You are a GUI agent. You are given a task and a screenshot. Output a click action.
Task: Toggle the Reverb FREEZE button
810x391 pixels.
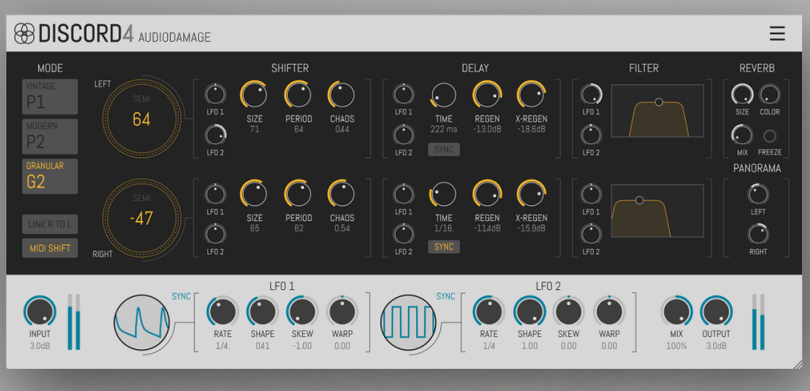[770, 136]
